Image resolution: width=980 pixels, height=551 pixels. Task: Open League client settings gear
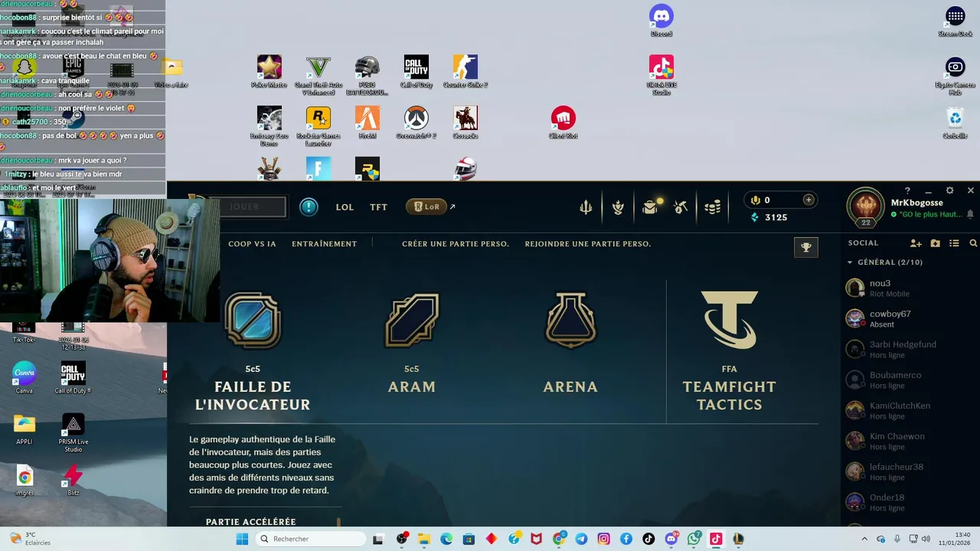pos(950,191)
